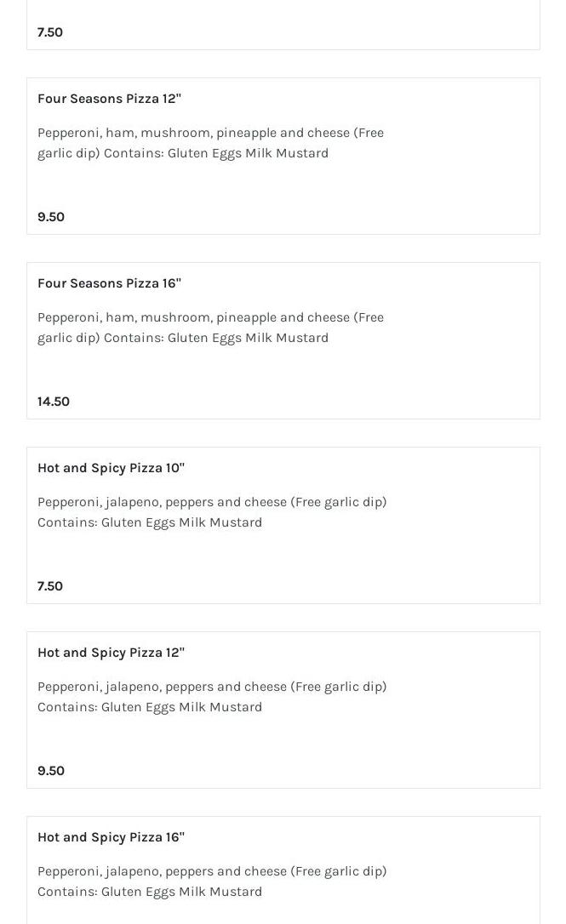
Task: Click blank area right of Four Seasons 16" description
Action: 468,328
